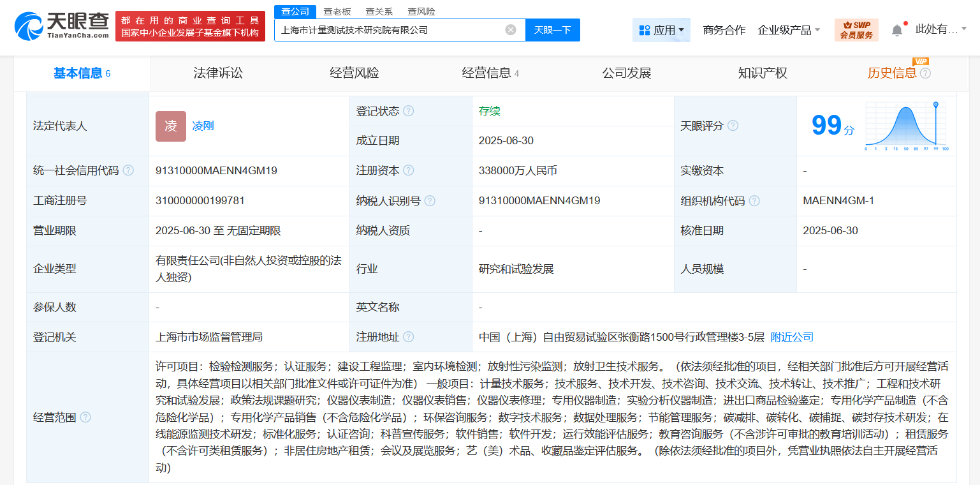Open the notification bell

896,30
